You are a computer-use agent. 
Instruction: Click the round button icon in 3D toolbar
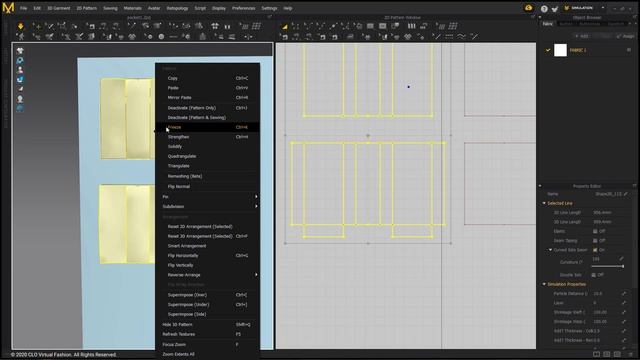[161, 37]
